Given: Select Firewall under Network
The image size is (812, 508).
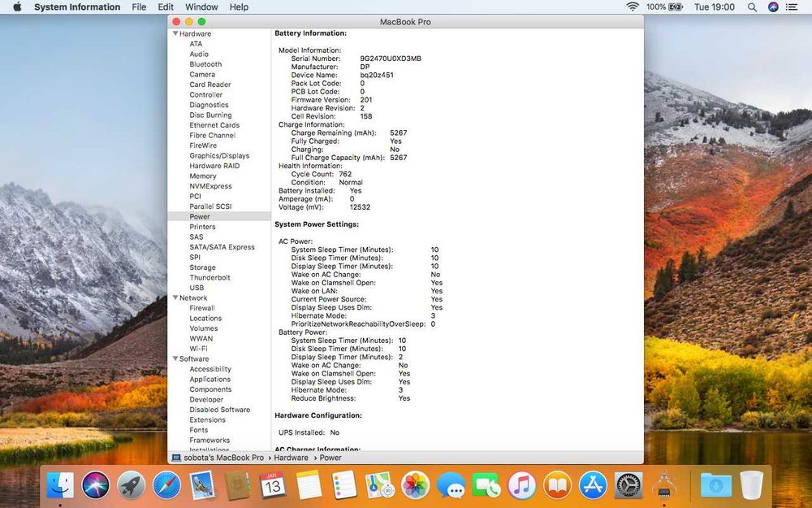Looking at the screenshot, I should coord(202,308).
